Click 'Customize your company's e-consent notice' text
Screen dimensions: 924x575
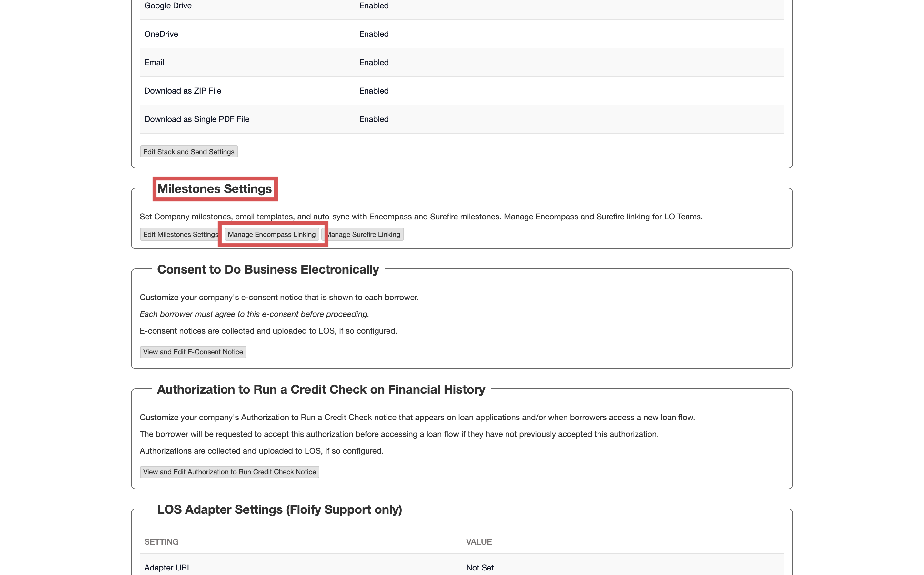coord(279,298)
